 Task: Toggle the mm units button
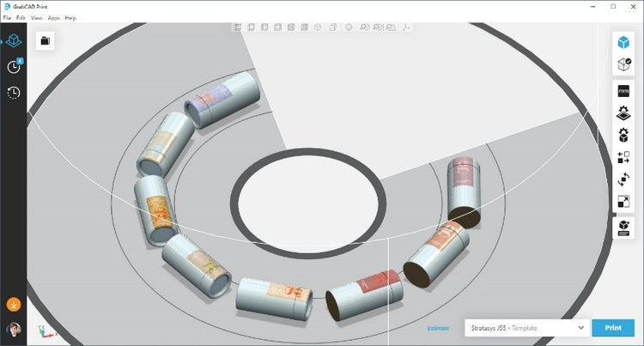click(x=623, y=91)
